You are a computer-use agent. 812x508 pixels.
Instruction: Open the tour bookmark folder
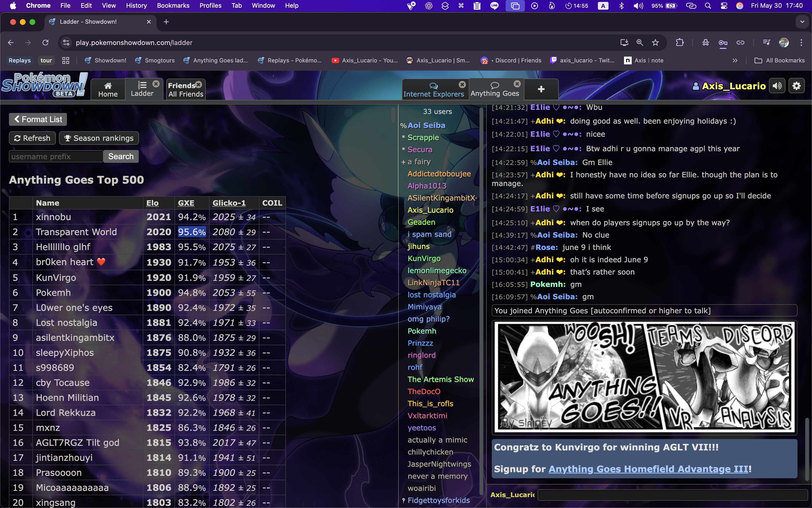tap(46, 60)
